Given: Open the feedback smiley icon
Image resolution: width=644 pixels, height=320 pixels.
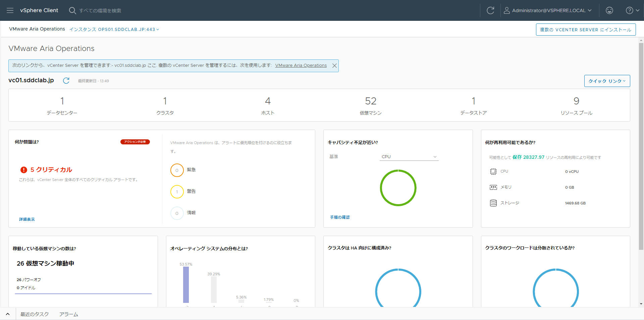Looking at the screenshot, I should pos(609,10).
